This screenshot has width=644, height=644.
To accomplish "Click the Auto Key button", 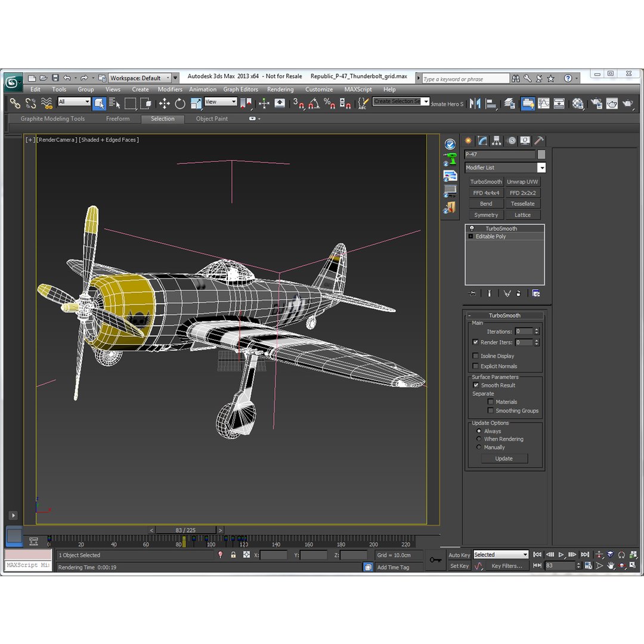I will (459, 555).
